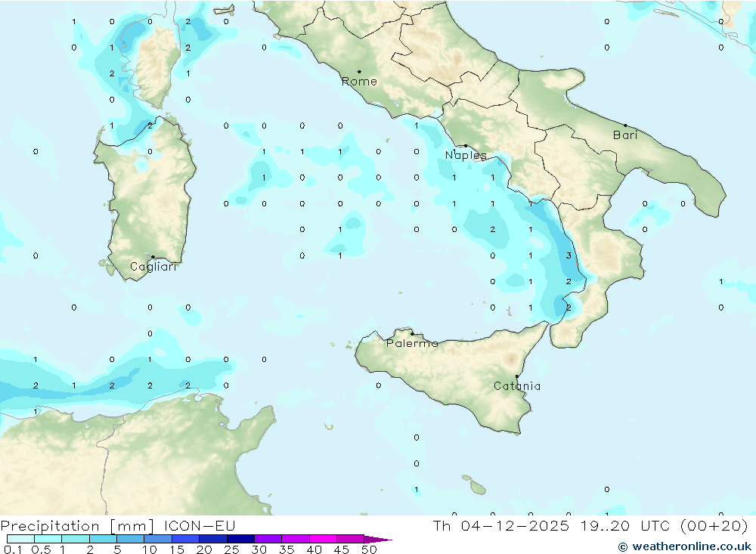Select the 19..20 UTC time text
Screen dimensions: 756x554
pyautogui.click(x=625, y=525)
